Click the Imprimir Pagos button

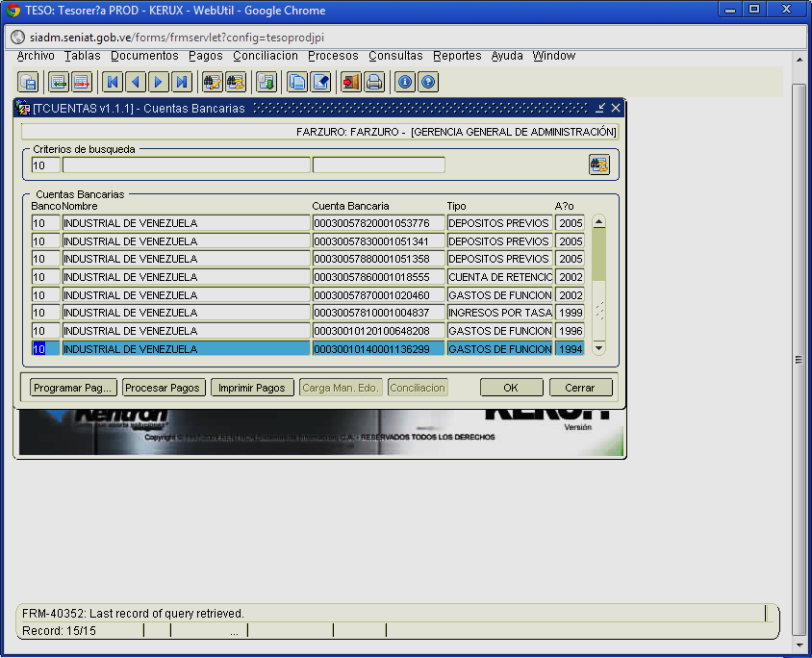252,388
